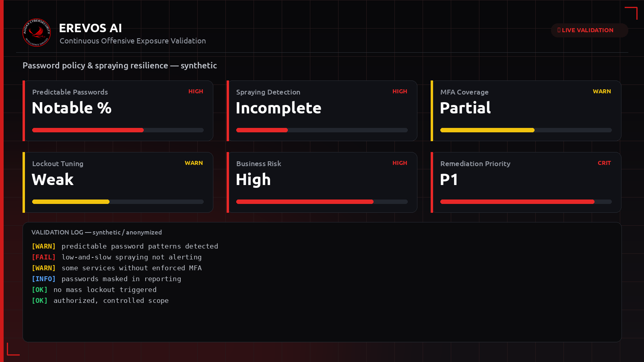Click the [INFO] tag in the log
644x362 pixels.
[43, 279]
